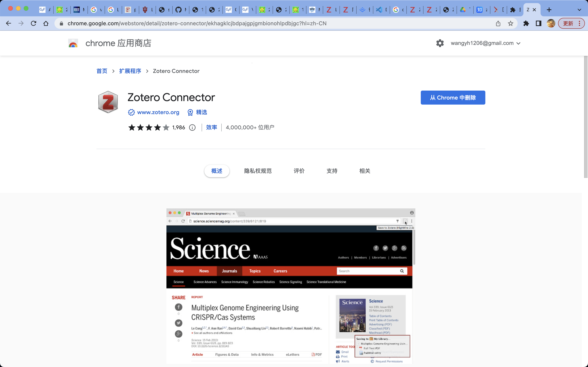Open a new browser tab

(x=549, y=10)
